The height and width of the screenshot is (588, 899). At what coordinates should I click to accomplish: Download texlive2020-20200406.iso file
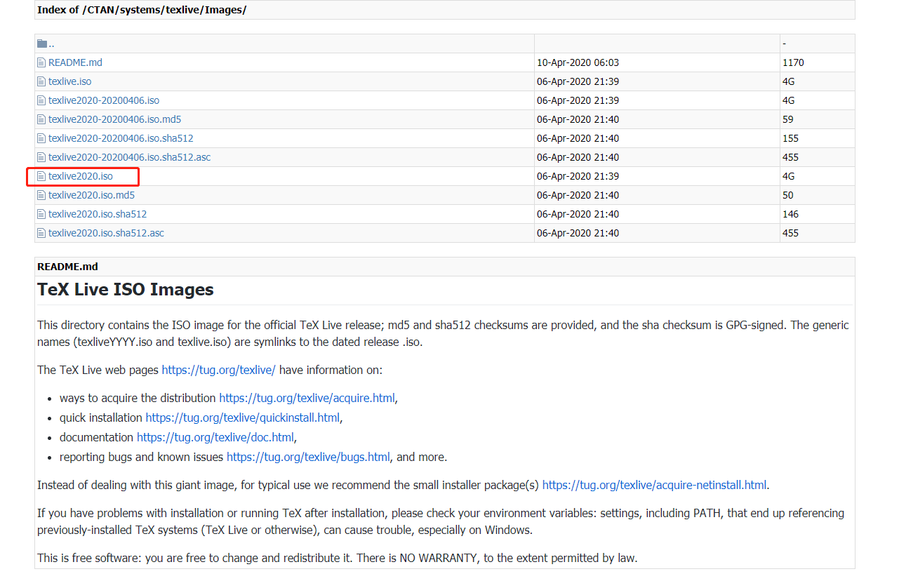104,100
